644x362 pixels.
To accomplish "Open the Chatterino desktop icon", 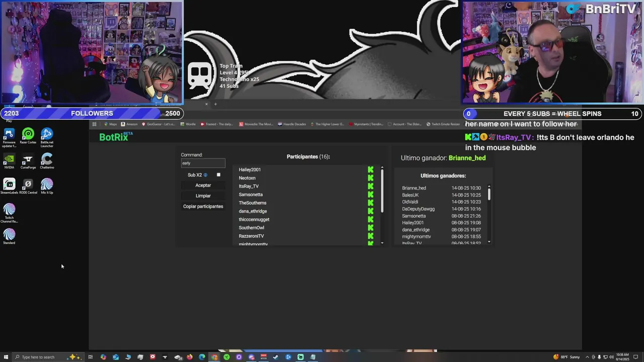I will click(47, 161).
